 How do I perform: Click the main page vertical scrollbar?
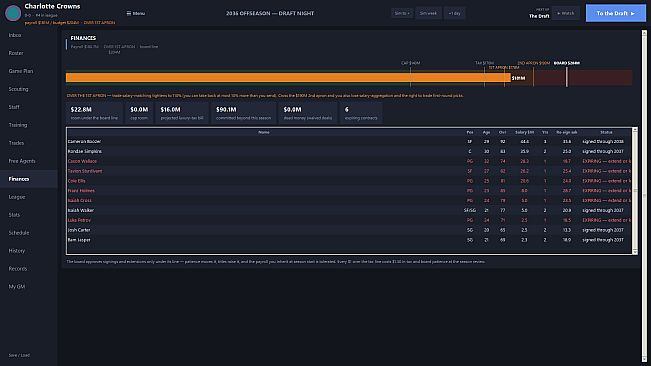(x=644, y=196)
